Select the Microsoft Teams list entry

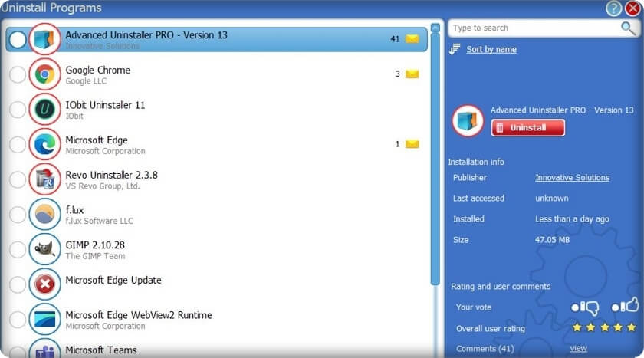216,349
